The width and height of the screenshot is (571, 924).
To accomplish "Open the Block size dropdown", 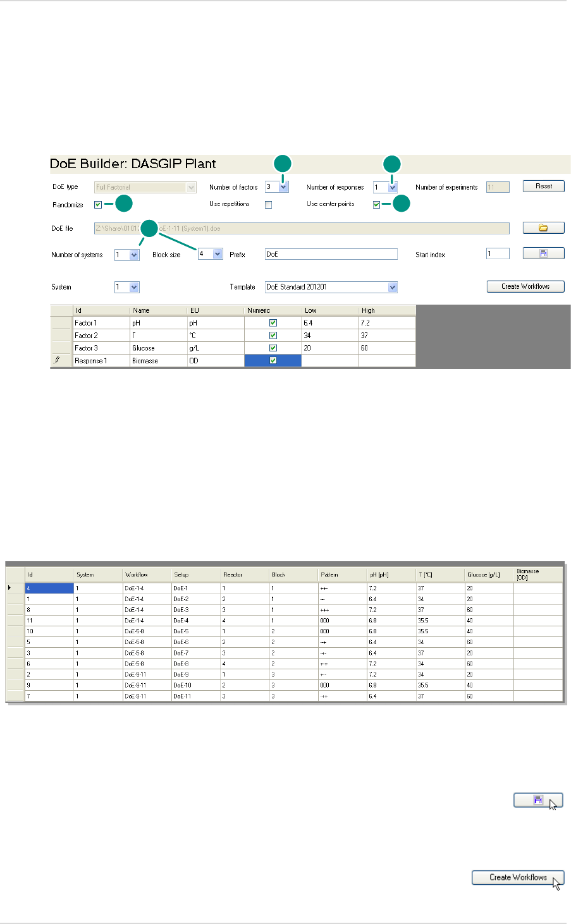I will click(x=218, y=253).
